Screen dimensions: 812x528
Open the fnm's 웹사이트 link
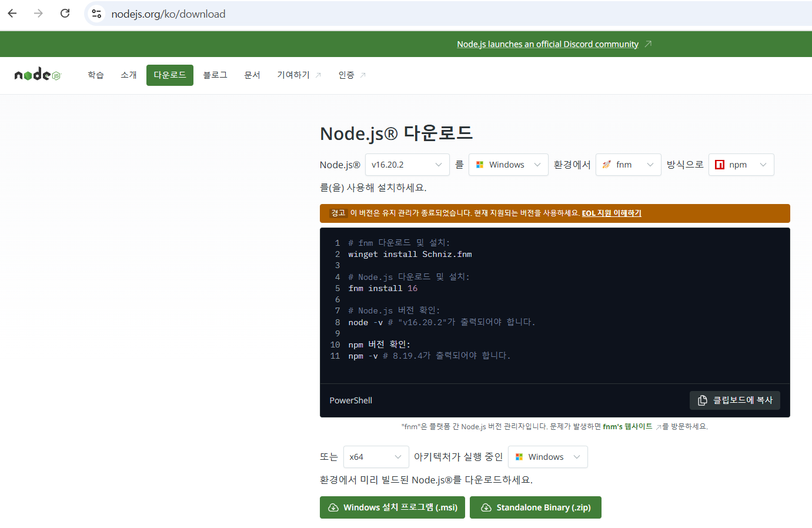click(627, 426)
